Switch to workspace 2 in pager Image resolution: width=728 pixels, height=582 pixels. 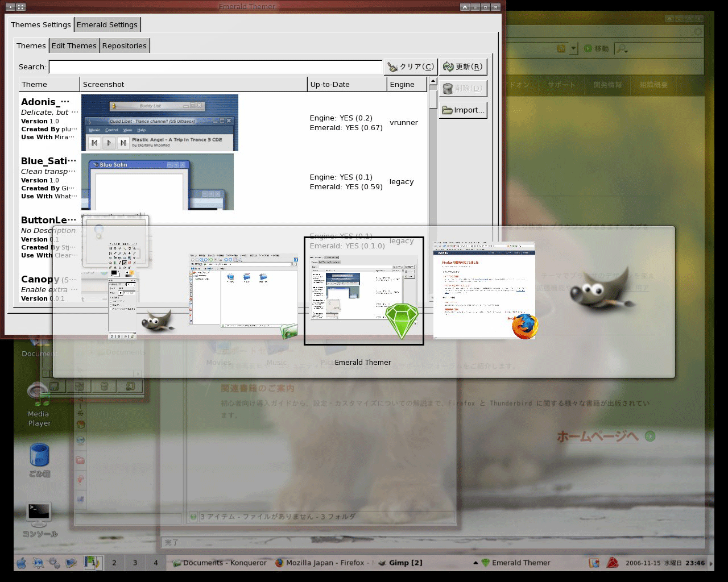(x=114, y=563)
